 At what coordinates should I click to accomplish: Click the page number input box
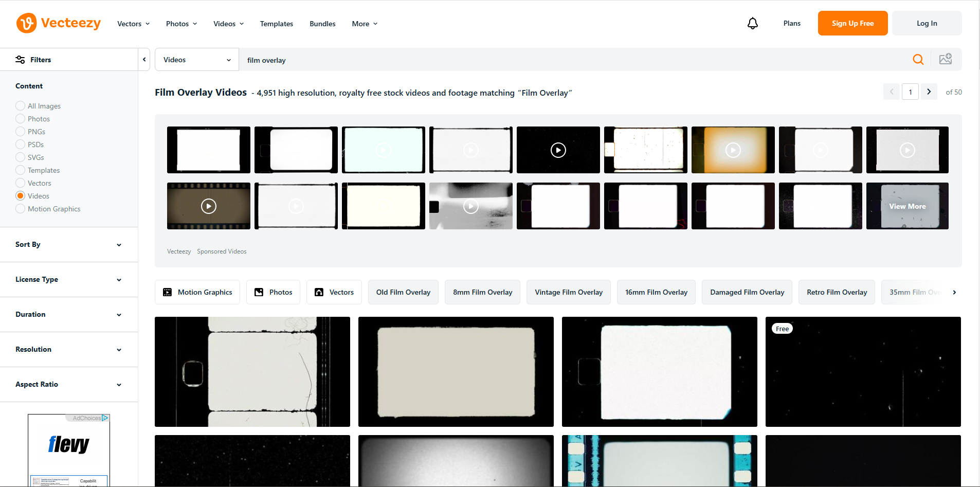click(910, 92)
